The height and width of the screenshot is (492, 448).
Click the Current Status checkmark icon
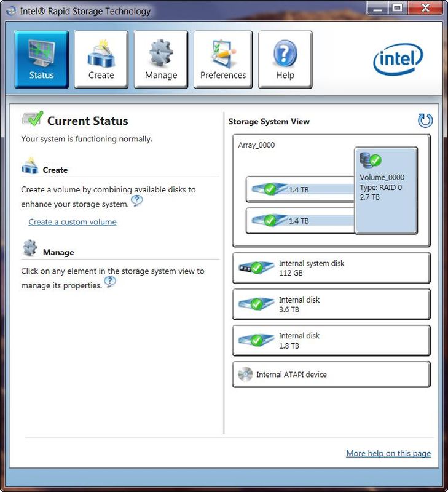pos(33,119)
